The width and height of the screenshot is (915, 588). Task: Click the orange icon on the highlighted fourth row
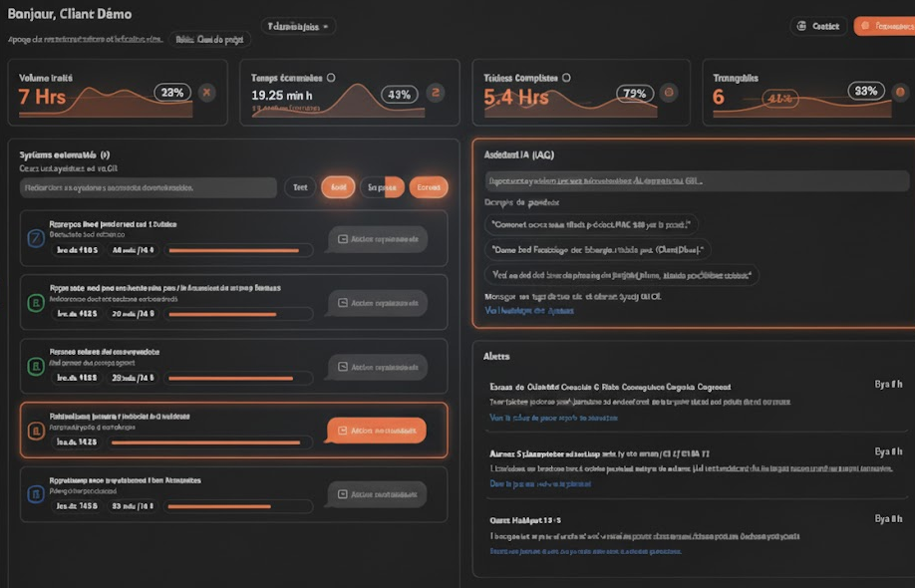click(x=35, y=431)
